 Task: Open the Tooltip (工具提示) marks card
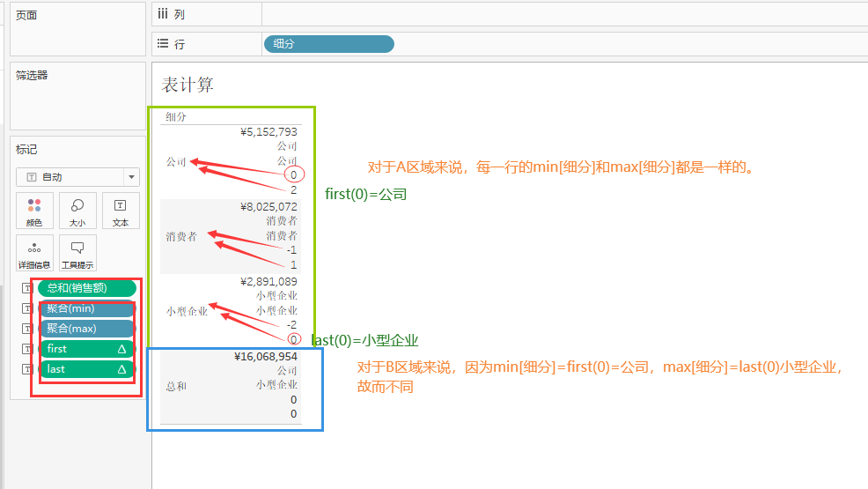click(77, 253)
